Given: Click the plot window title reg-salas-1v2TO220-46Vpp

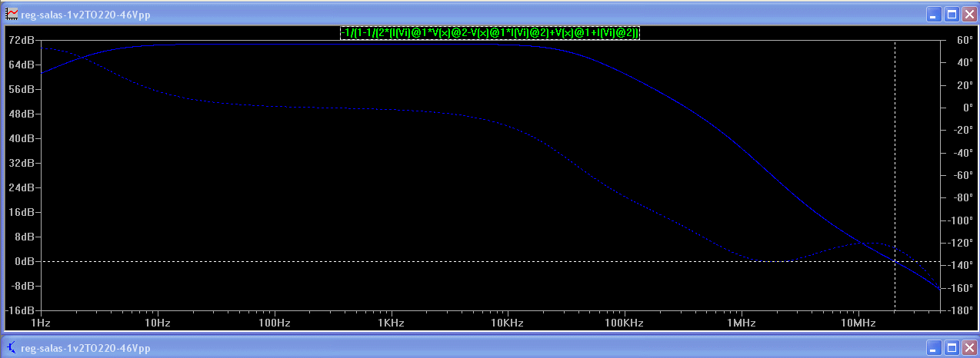Looking at the screenshot, I should point(85,15).
